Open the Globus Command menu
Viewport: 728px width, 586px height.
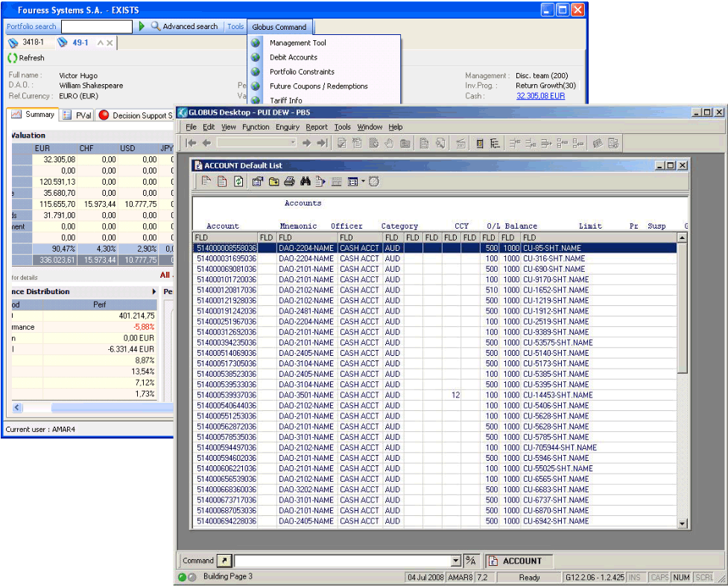tap(279, 27)
